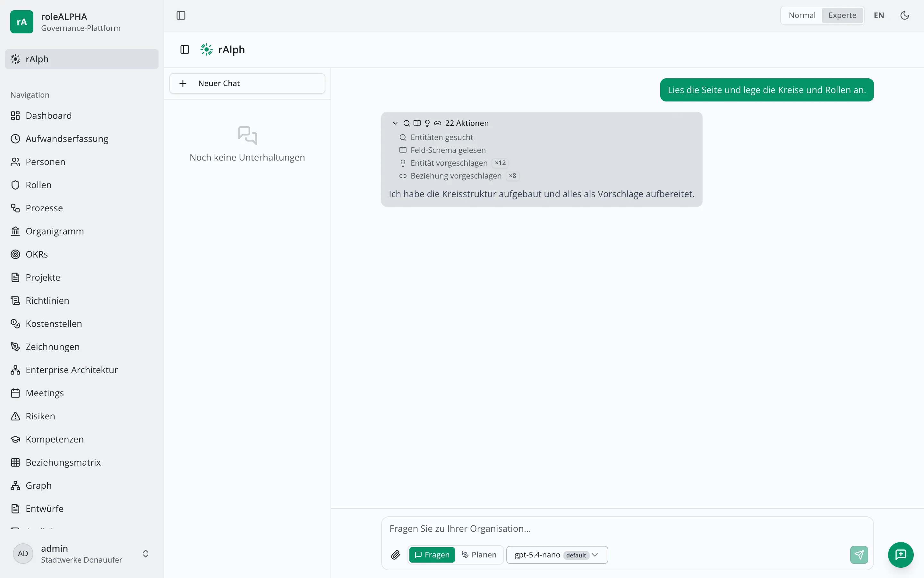Open Entwürfe drafts entry
924x578 pixels.
82,509
